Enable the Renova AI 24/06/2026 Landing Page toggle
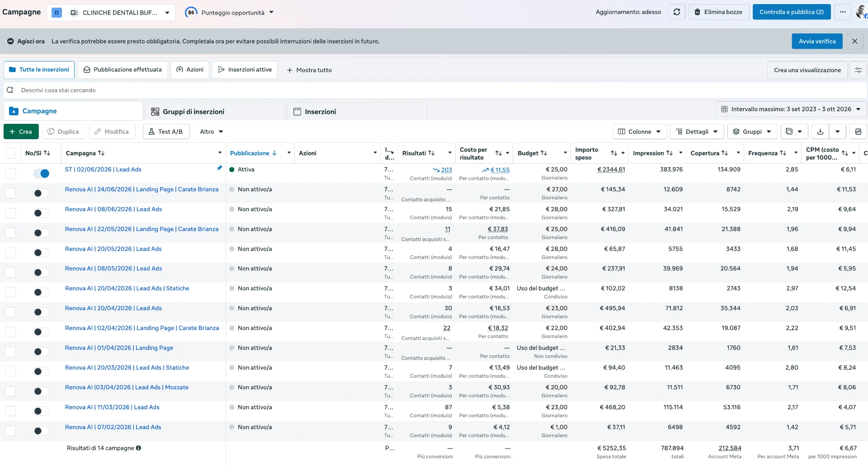Screen dimensions: 868x466 point(41,193)
